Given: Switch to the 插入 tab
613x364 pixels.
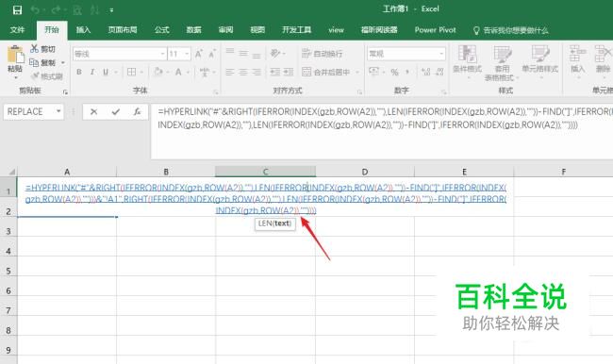Looking at the screenshot, I should click(x=83, y=30).
